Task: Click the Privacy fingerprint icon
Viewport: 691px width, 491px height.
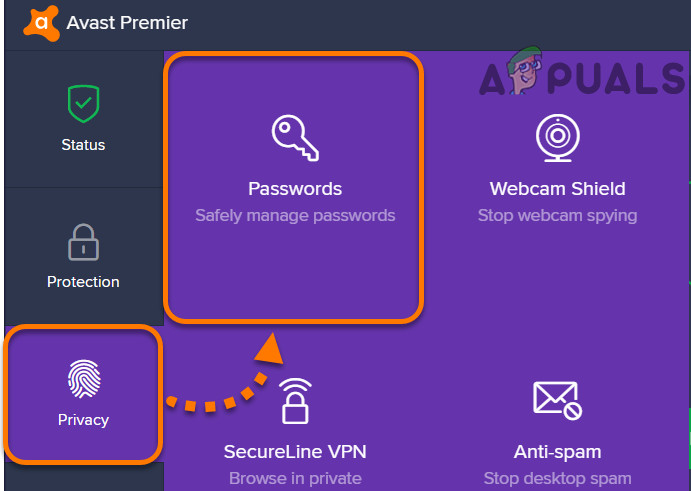Action: (x=83, y=378)
